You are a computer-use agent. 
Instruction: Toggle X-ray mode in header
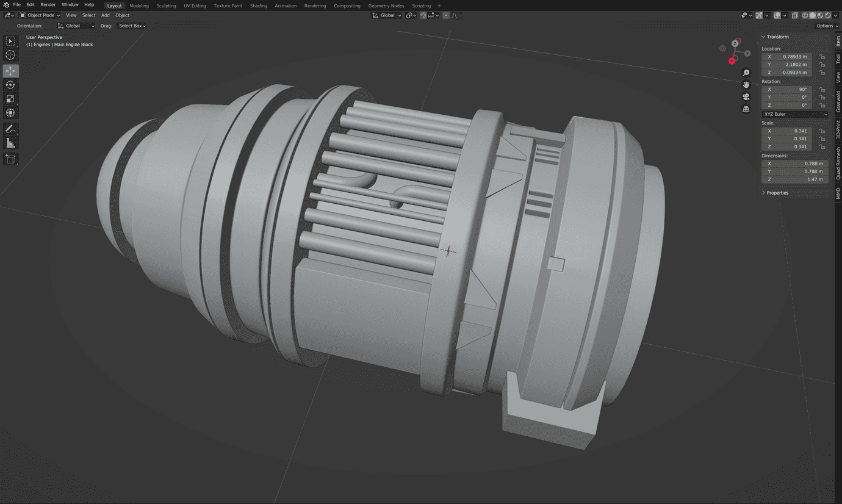coord(794,15)
